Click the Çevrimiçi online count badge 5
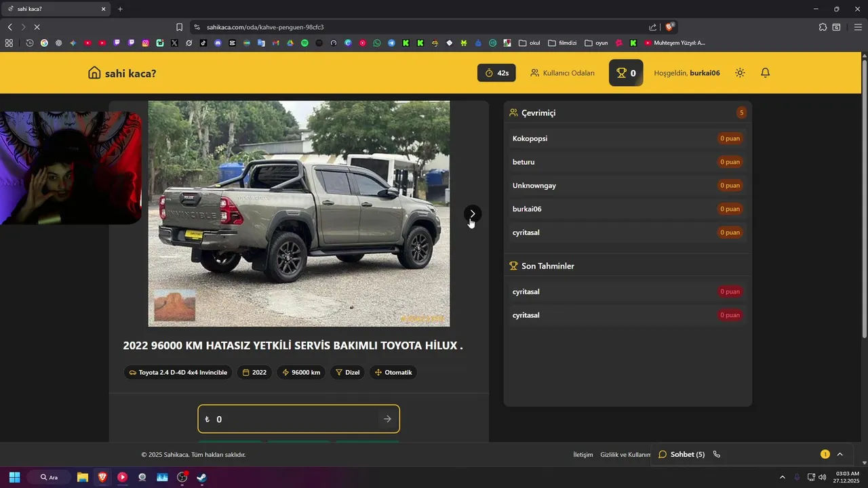 741,113
